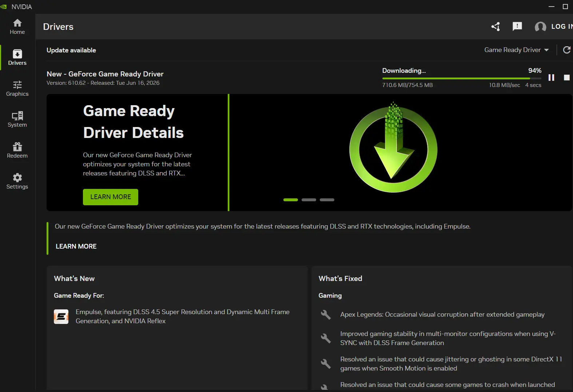Open the Redeem section
573x392 pixels.
17,150
